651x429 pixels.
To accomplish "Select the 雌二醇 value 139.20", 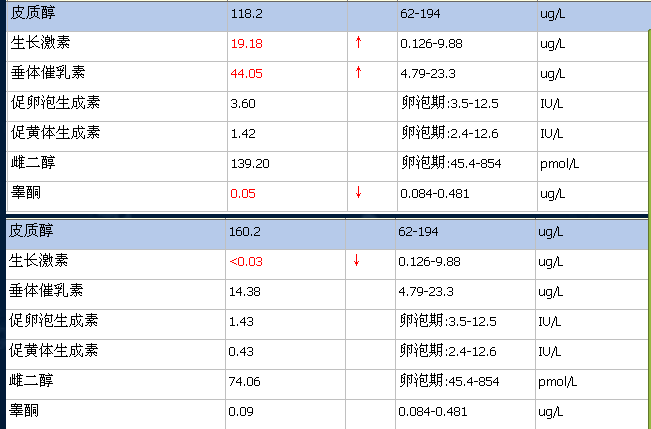I will coord(249,162).
